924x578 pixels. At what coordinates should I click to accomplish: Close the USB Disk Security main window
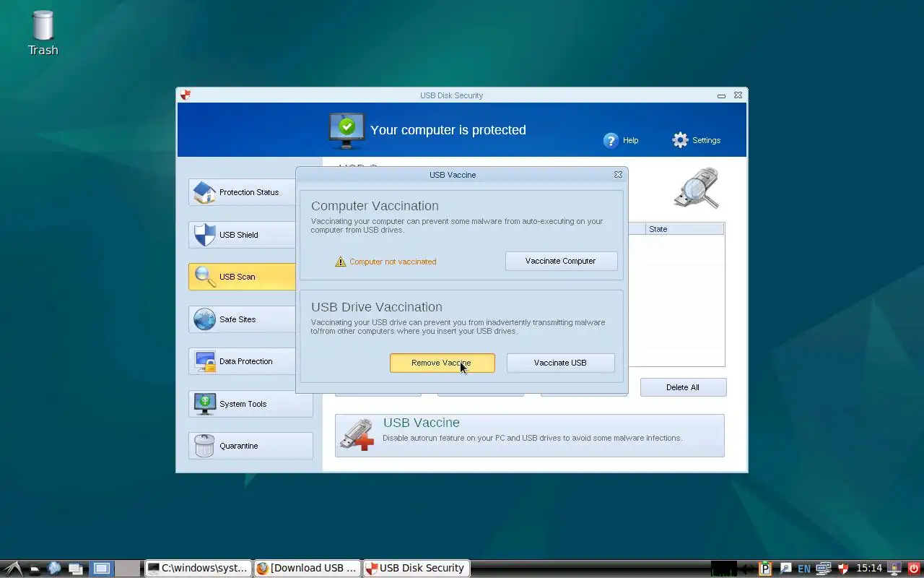coord(738,95)
